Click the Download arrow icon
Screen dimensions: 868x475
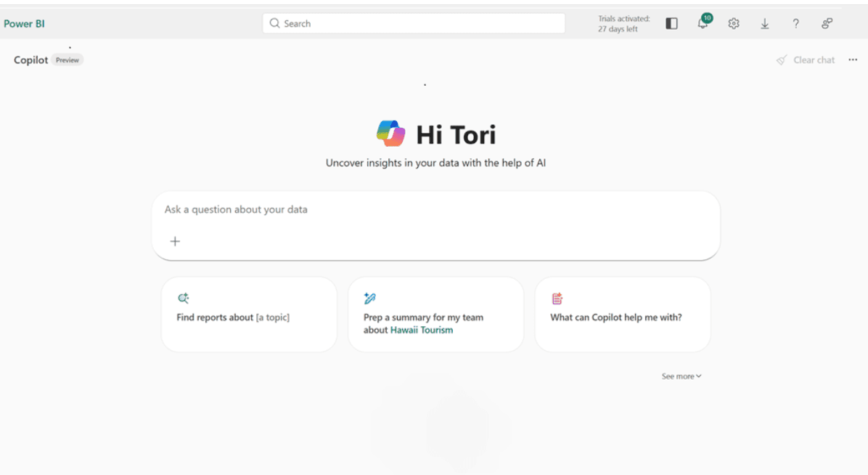764,24
